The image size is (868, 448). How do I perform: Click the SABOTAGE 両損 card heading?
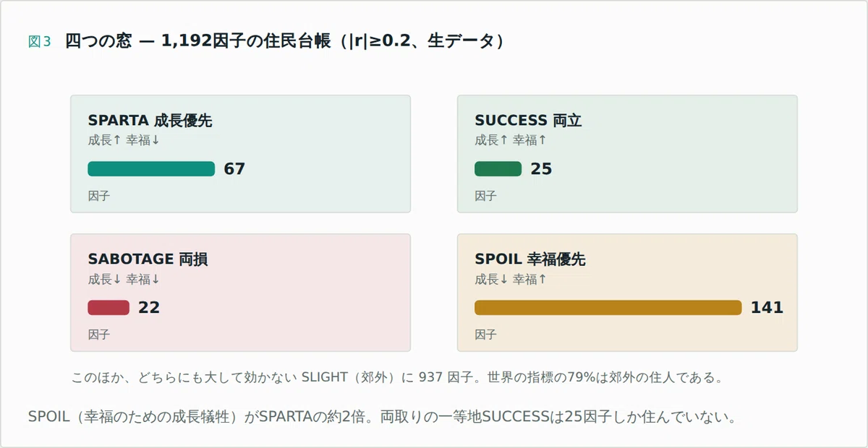[148, 259]
